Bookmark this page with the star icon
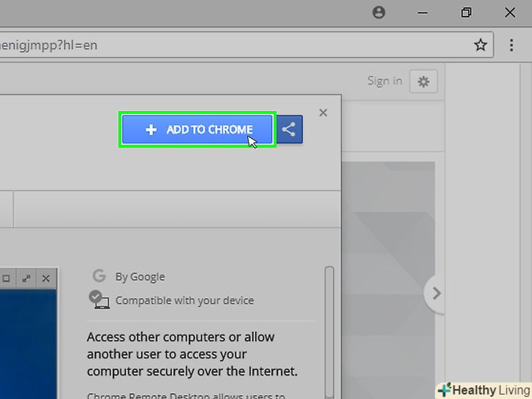The image size is (532, 399). pos(480,45)
